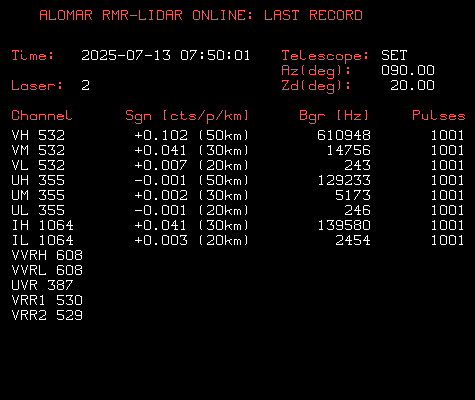Viewport: 475px width, 400px height.
Task: Select channel row VRR2 529
Action: click(47, 315)
